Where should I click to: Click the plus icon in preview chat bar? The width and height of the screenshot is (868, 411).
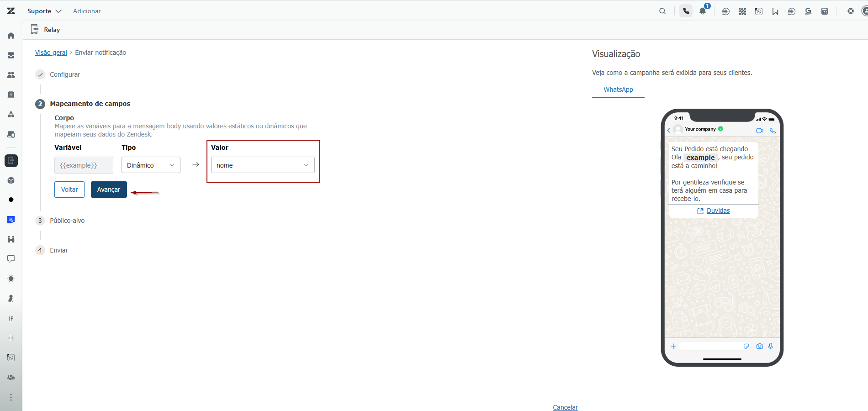(673, 346)
